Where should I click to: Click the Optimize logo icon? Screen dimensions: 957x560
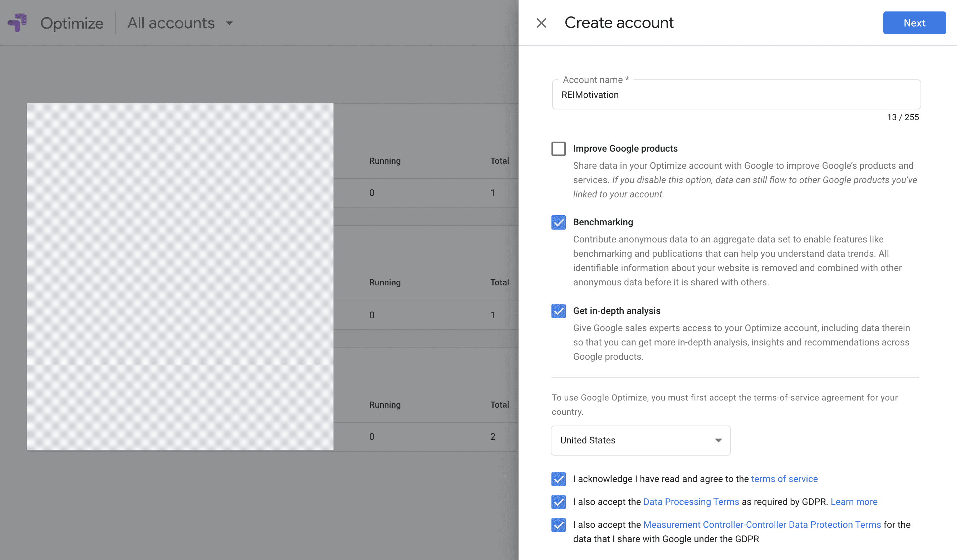pos(18,23)
